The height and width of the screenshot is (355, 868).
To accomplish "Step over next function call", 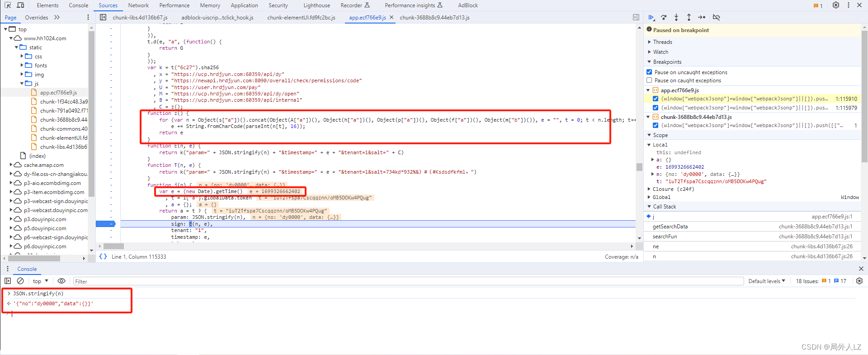I will [664, 17].
